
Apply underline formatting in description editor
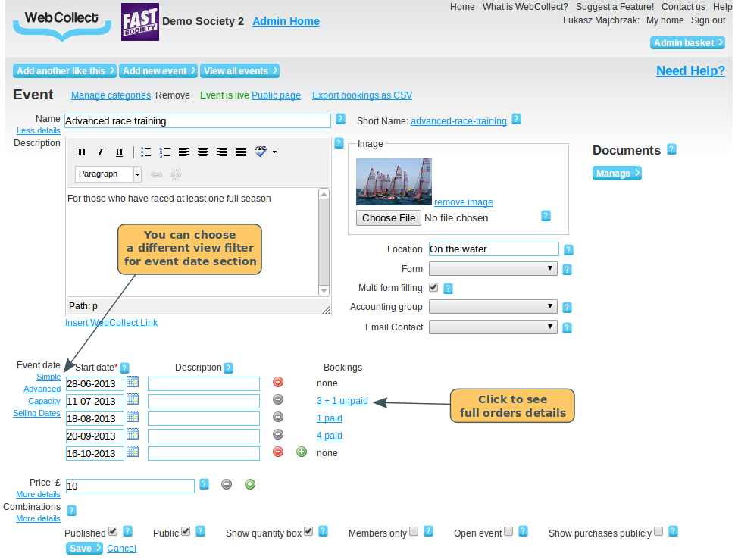click(119, 152)
